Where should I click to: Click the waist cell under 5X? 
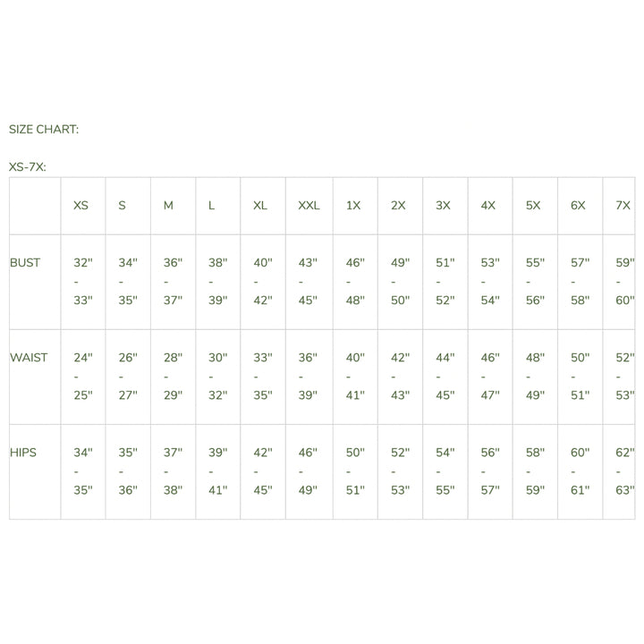tap(535, 377)
